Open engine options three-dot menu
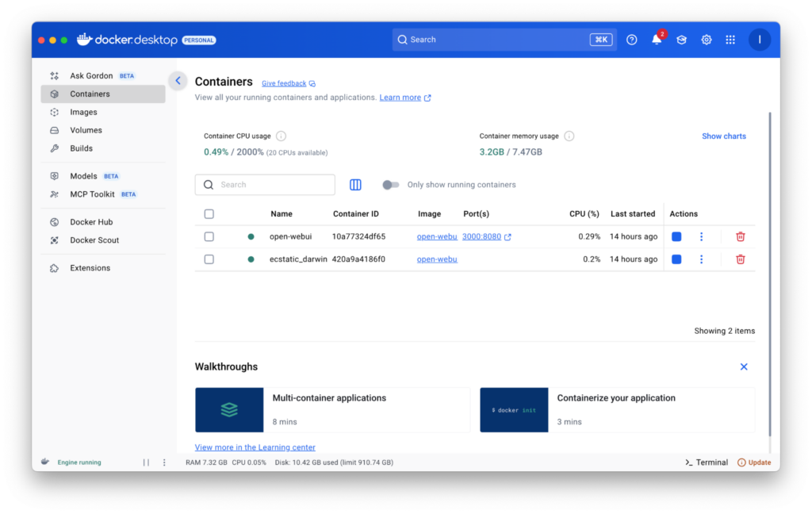812x514 pixels. click(164, 462)
